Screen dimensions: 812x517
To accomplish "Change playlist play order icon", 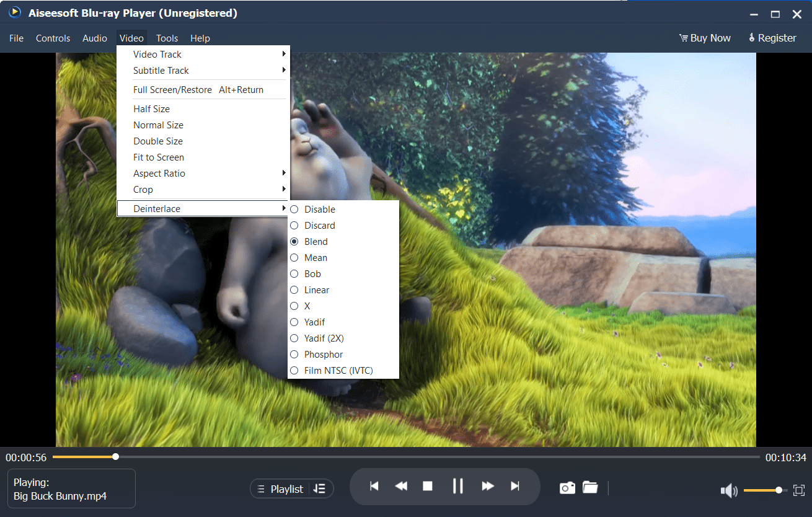I will click(x=319, y=488).
